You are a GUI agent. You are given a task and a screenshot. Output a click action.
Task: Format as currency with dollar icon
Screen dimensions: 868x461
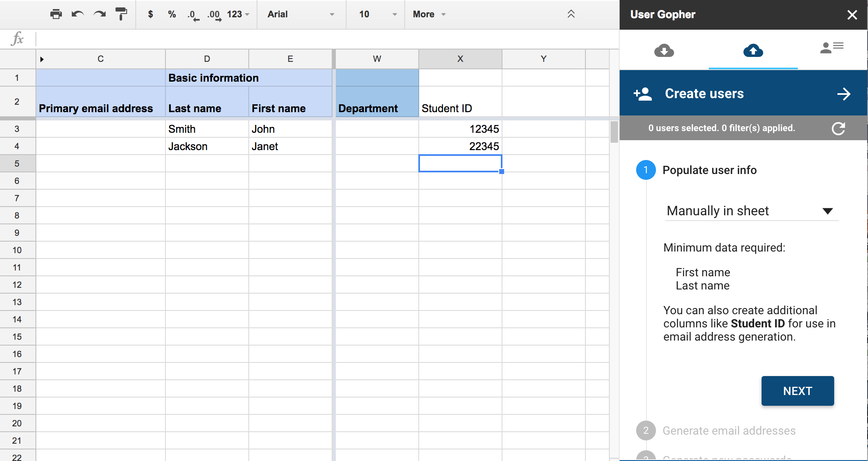[151, 14]
